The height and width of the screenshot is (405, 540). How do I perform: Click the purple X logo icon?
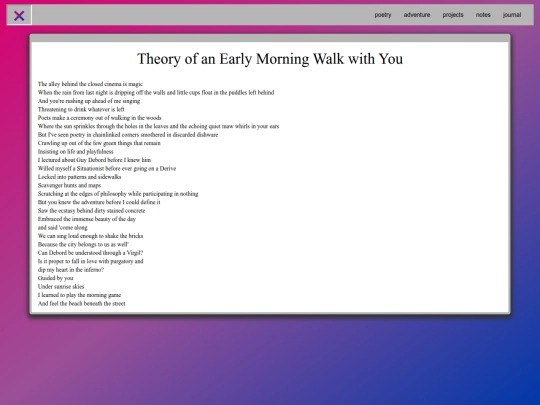pos(19,15)
